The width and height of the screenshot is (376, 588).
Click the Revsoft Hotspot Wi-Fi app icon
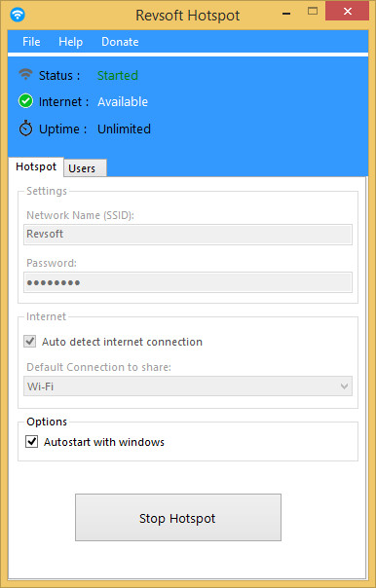[18, 15]
